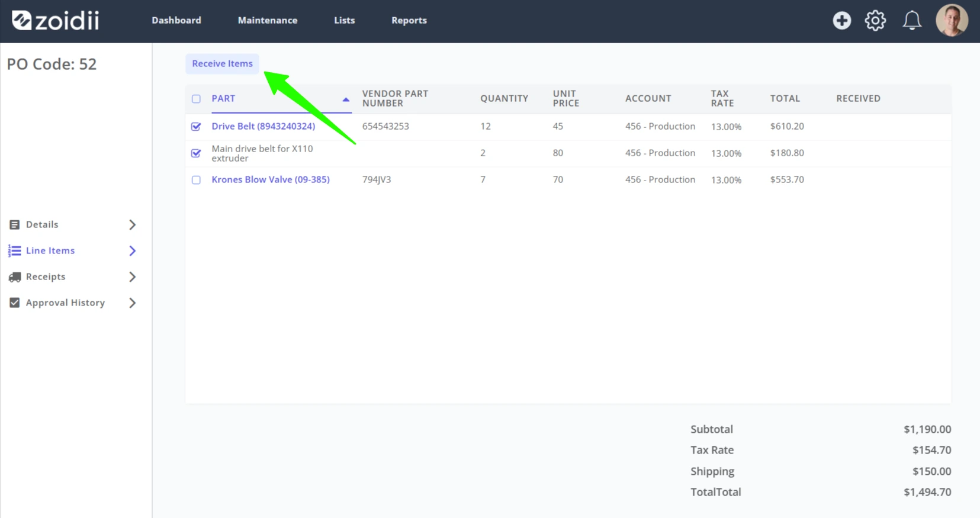Toggle the PART column sort arrow
980x518 pixels.
(346, 99)
